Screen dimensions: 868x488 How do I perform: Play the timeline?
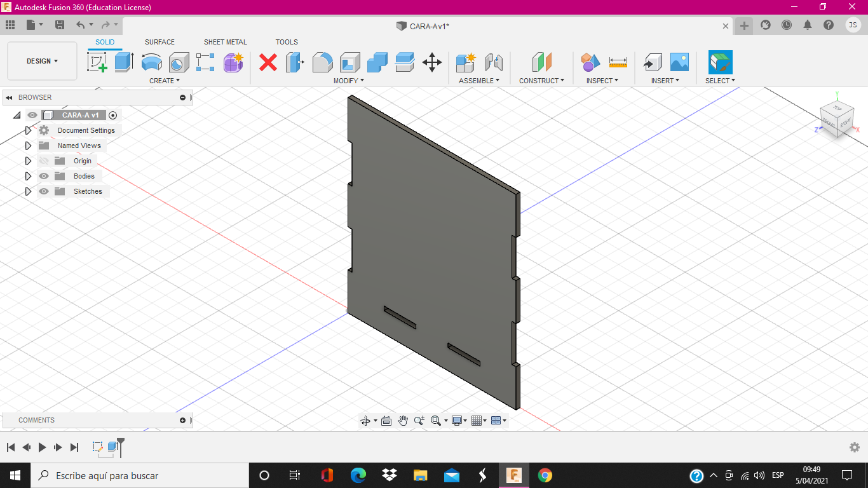coord(42,447)
